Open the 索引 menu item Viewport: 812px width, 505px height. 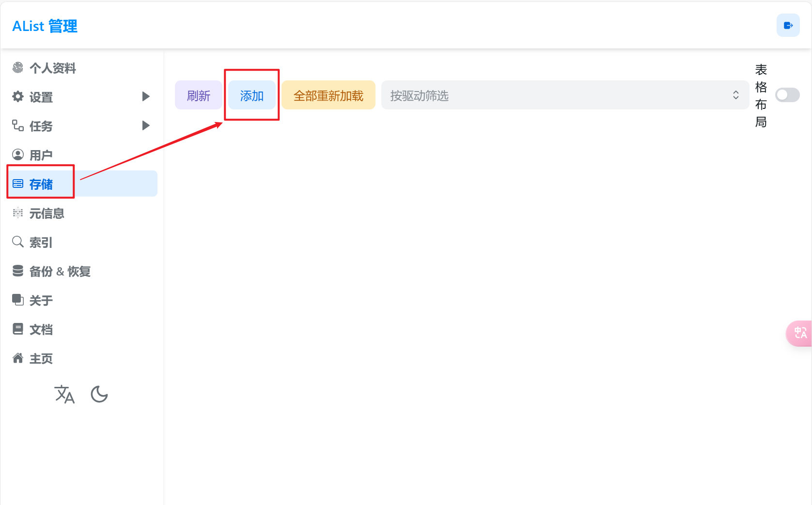82,242
